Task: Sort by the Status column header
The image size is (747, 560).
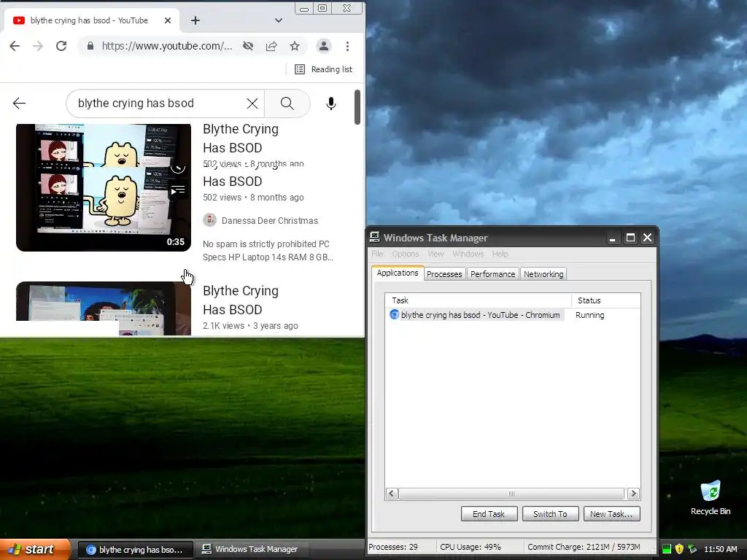Action: tap(606, 300)
